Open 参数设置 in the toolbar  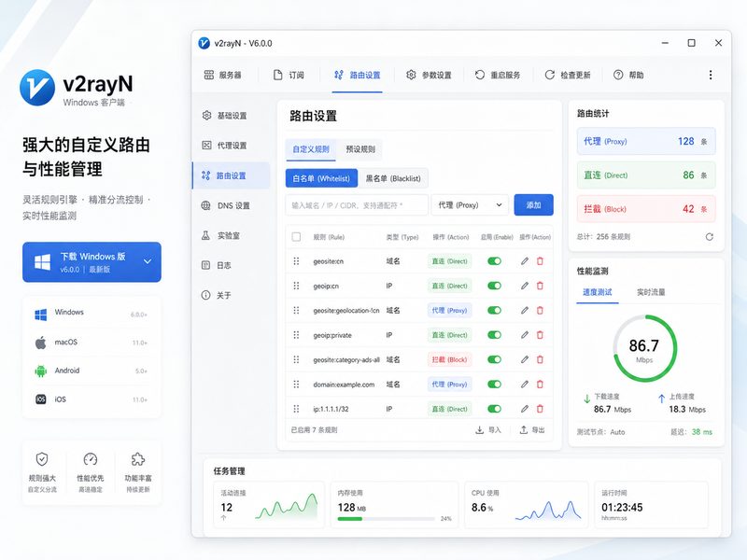[x=429, y=75]
